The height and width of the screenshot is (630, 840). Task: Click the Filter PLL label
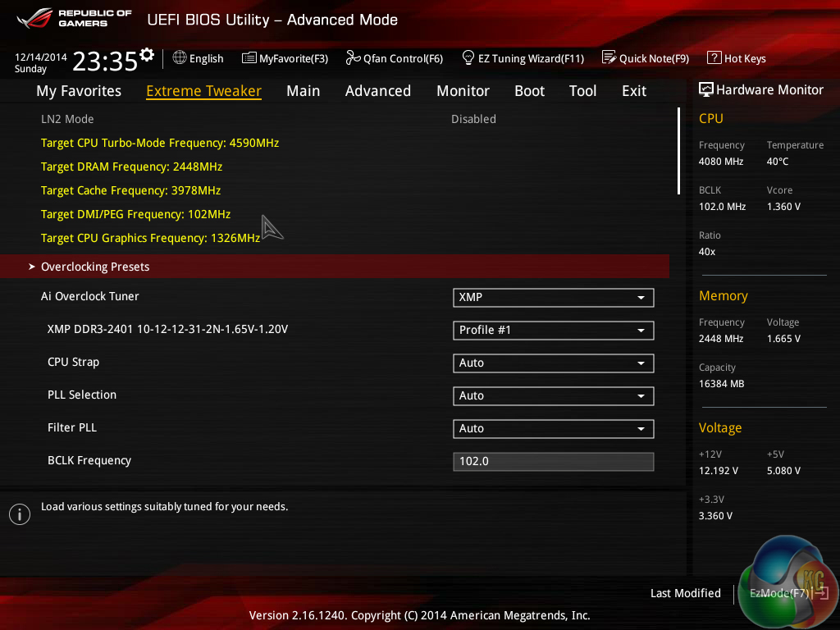[x=72, y=427]
